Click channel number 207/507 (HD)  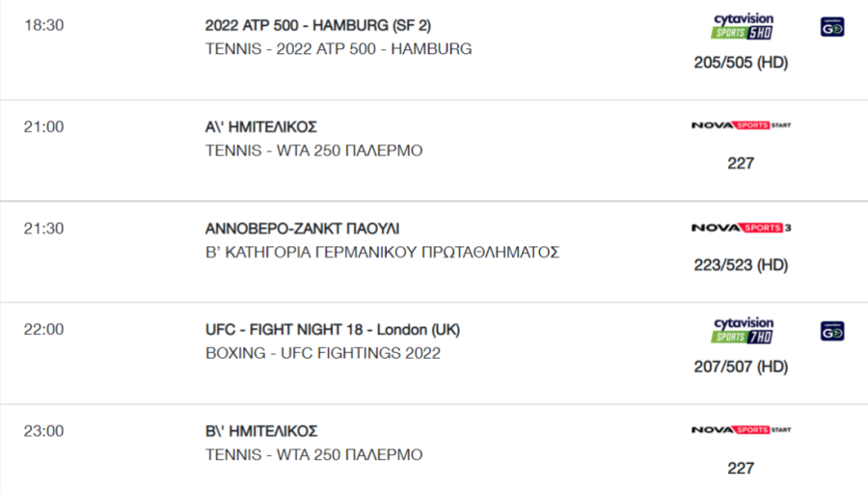(x=741, y=367)
